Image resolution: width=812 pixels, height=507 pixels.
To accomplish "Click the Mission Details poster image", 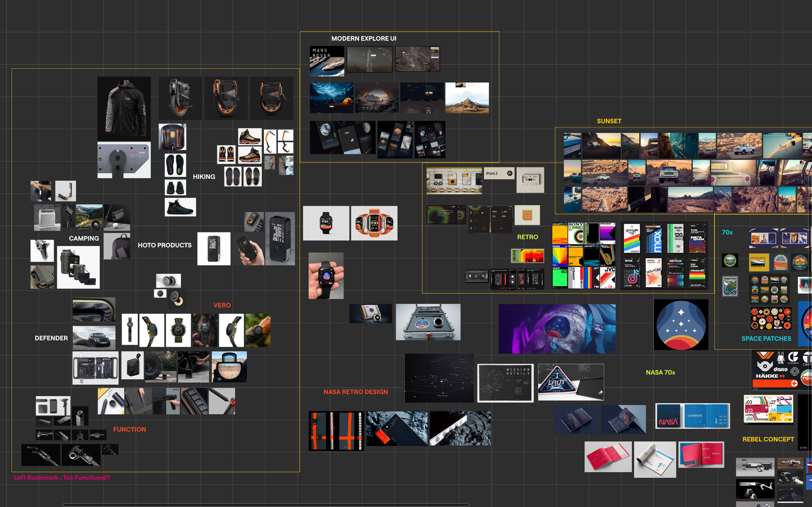I will [505, 383].
